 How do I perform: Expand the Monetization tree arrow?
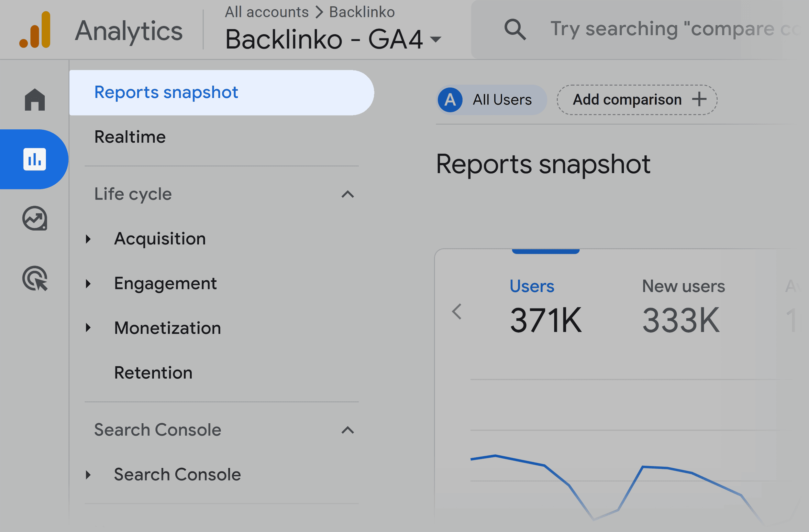[x=88, y=328]
